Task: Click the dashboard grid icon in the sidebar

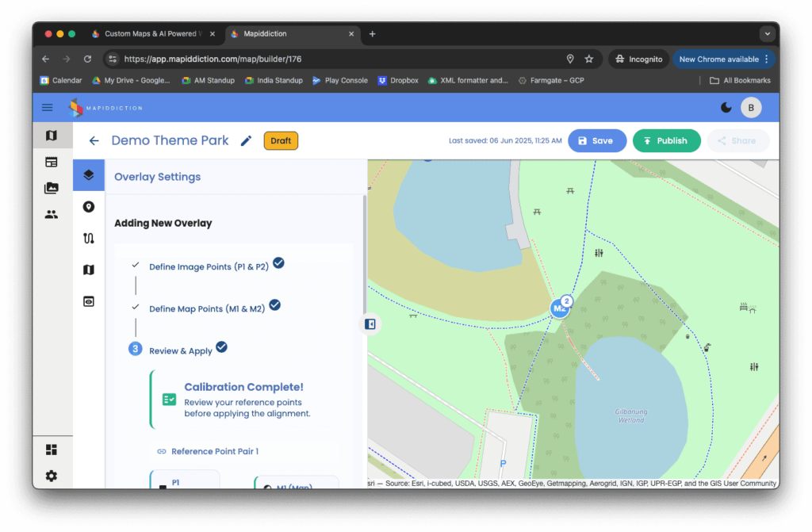Action: click(x=52, y=450)
